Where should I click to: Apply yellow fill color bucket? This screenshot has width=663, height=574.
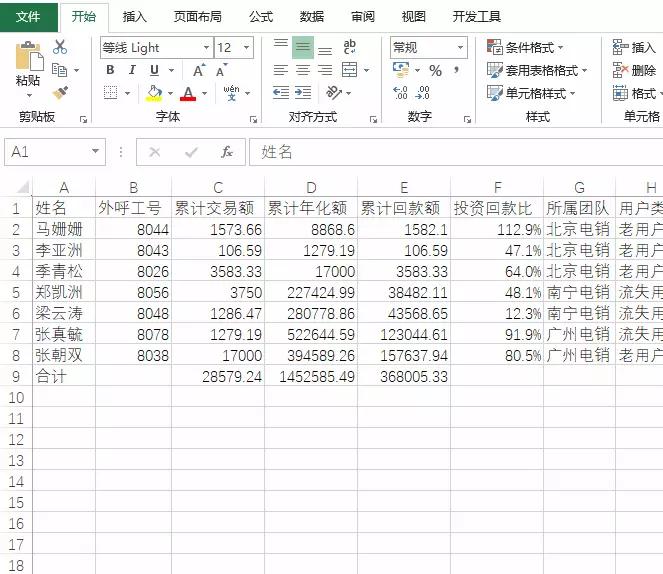[x=154, y=93]
